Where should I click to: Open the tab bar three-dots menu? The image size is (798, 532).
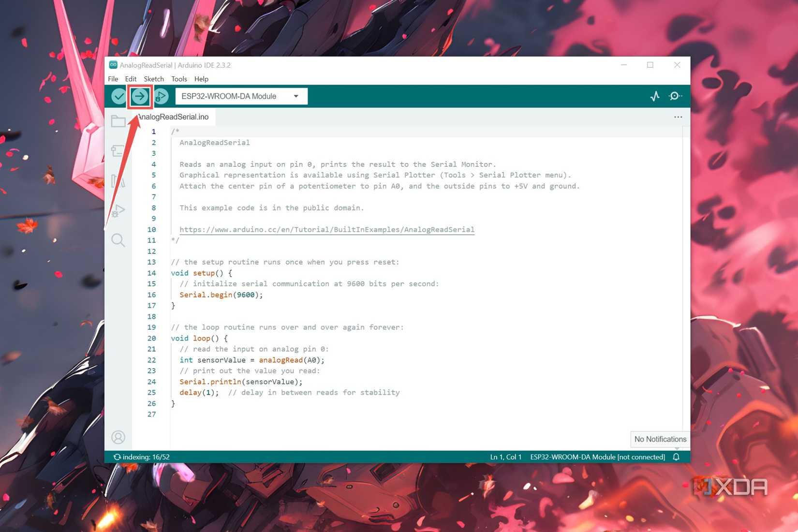tap(678, 117)
